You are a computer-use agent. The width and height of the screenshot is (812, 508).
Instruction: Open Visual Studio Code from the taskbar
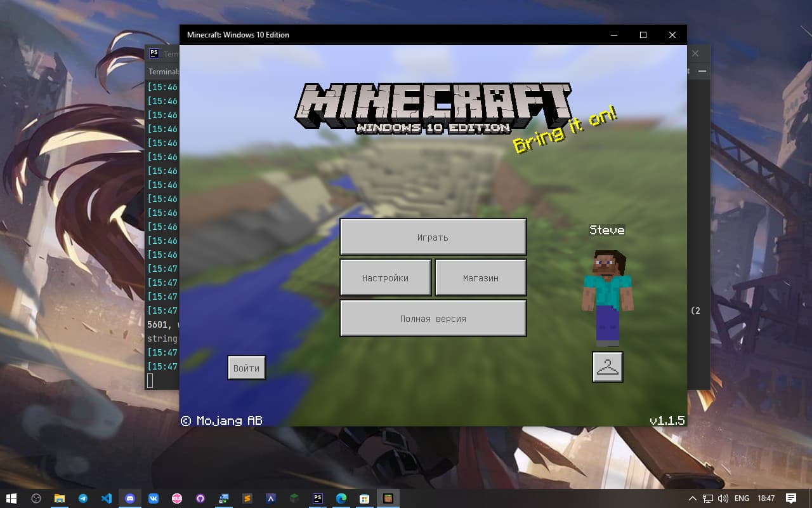107,498
